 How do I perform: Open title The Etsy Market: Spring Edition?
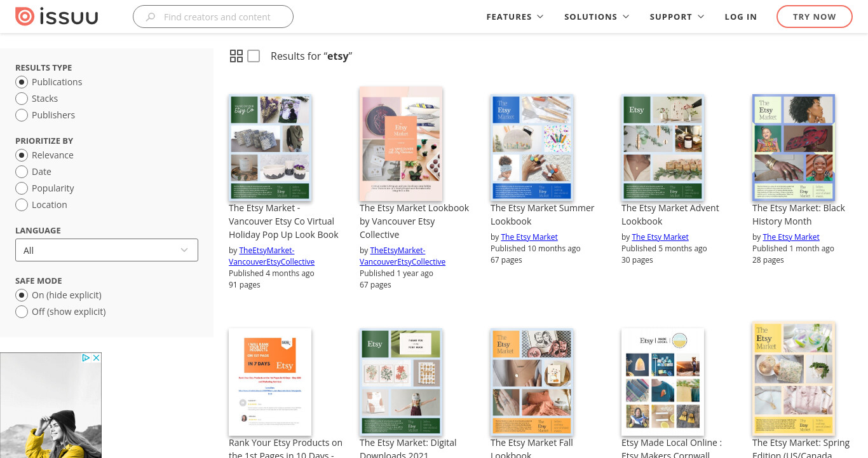tap(801, 448)
